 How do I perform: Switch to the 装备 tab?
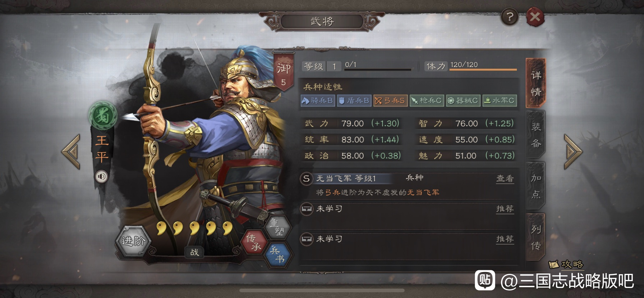(x=536, y=135)
